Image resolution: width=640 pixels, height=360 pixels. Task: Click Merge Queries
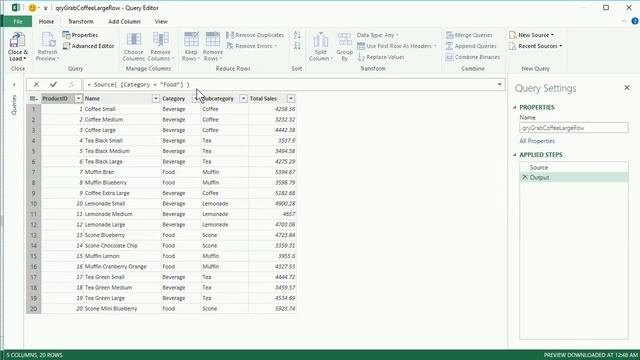click(469, 35)
